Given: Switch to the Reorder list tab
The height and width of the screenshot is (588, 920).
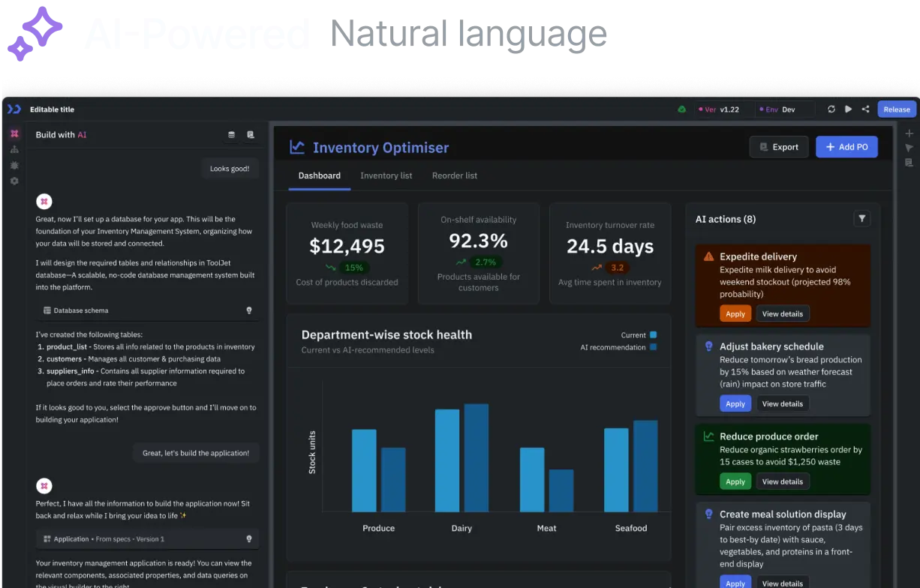Looking at the screenshot, I should pyautogui.click(x=454, y=175).
